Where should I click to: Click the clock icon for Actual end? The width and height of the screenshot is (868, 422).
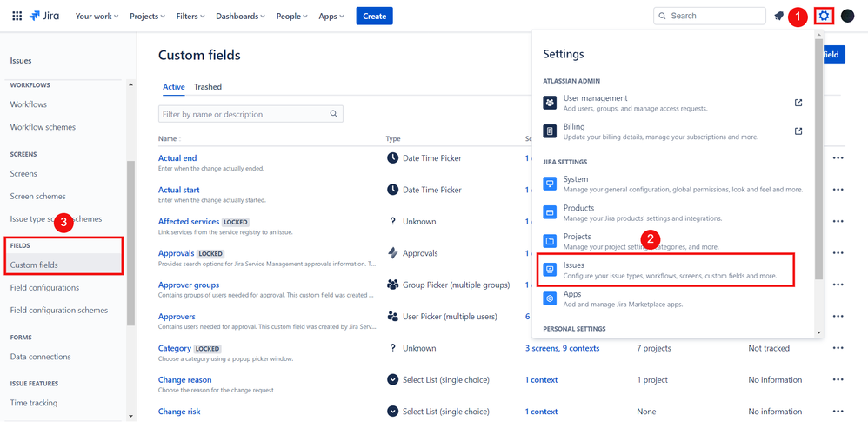coord(392,158)
